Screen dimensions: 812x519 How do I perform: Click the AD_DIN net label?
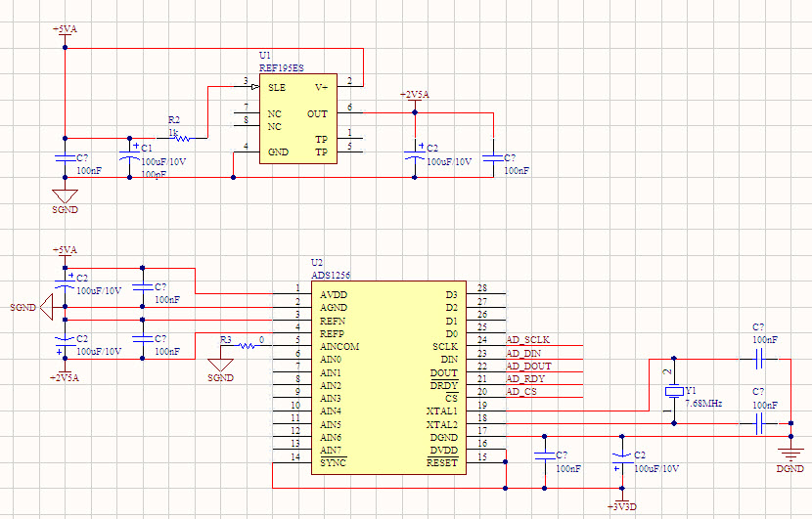click(523, 353)
